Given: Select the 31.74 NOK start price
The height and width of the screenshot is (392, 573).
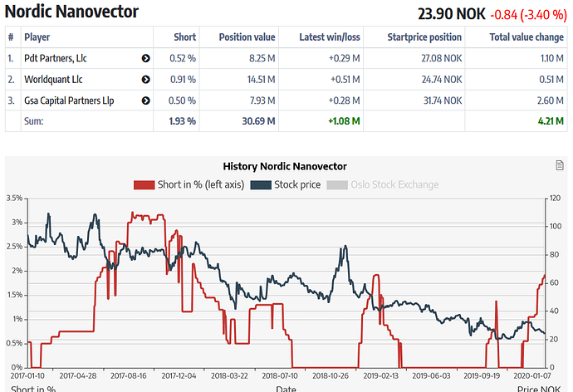Looking at the screenshot, I should pos(443,100).
